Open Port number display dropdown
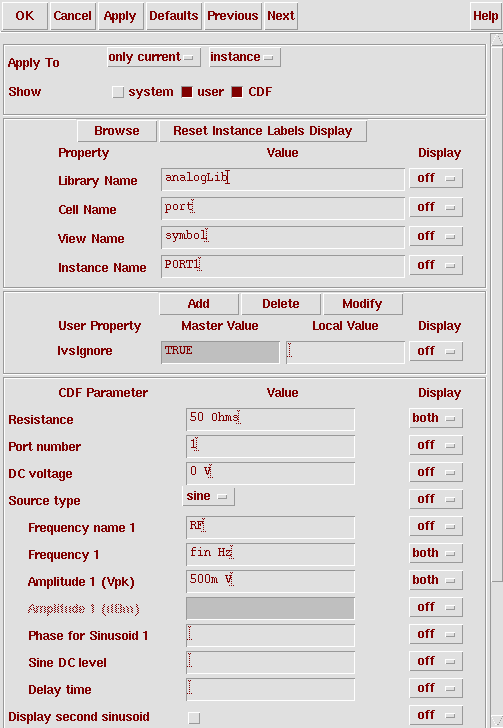The image size is (503, 728). point(436,445)
